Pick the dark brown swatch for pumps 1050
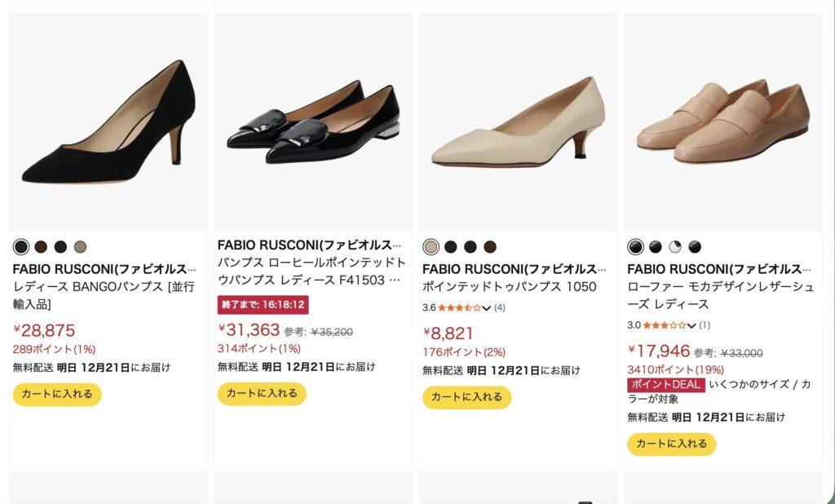Image resolution: width=835 pixels, height=504 pixels. click(x=490, y=247)
